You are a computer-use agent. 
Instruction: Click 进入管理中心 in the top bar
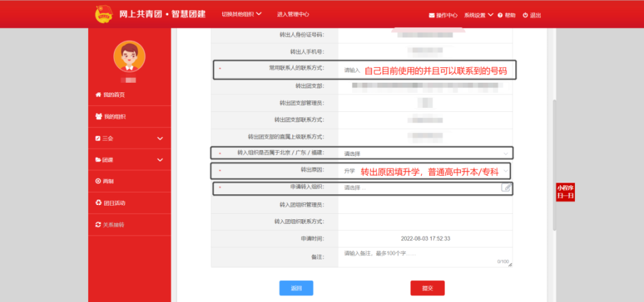(x=293, y=14)
